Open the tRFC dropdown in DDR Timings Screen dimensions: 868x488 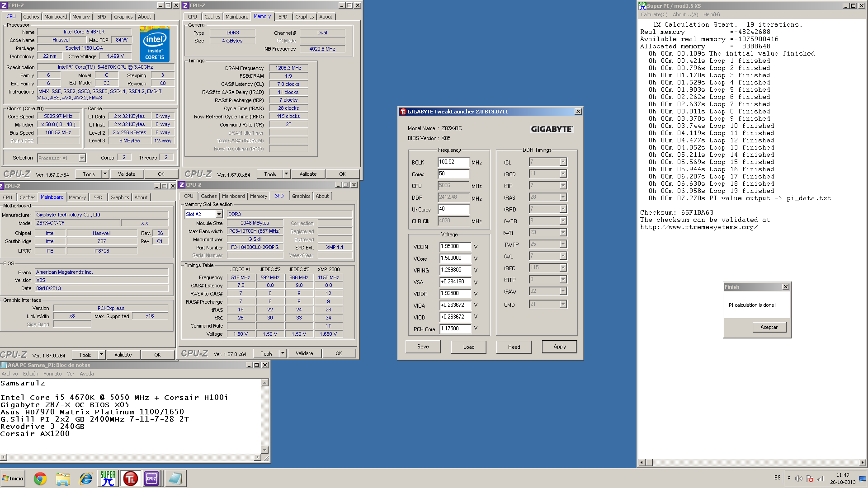pos(563,267)
